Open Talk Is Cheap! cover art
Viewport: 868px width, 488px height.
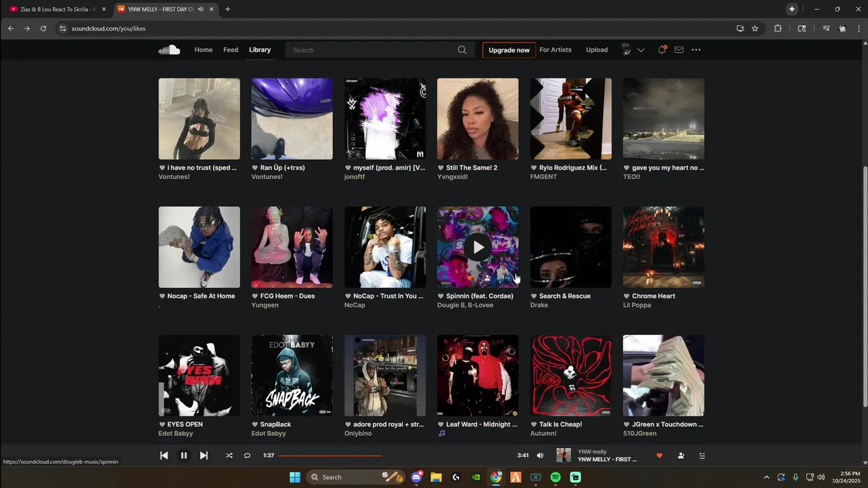pos(571,375)
